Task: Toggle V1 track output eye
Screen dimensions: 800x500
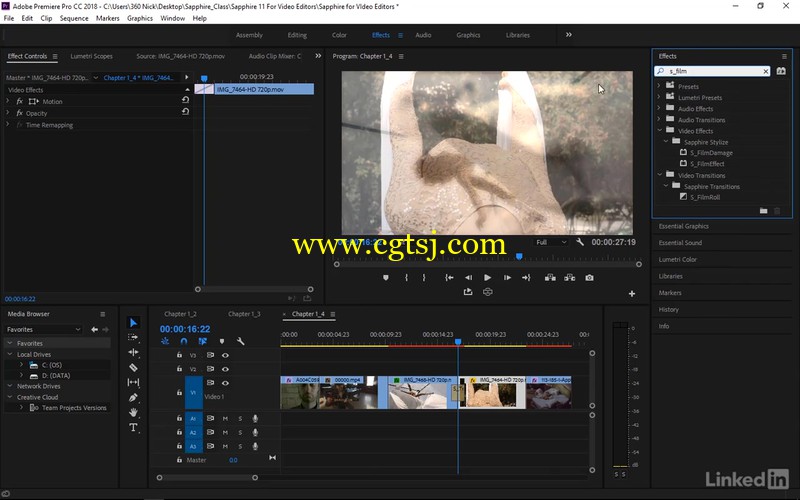Action: 225,383
